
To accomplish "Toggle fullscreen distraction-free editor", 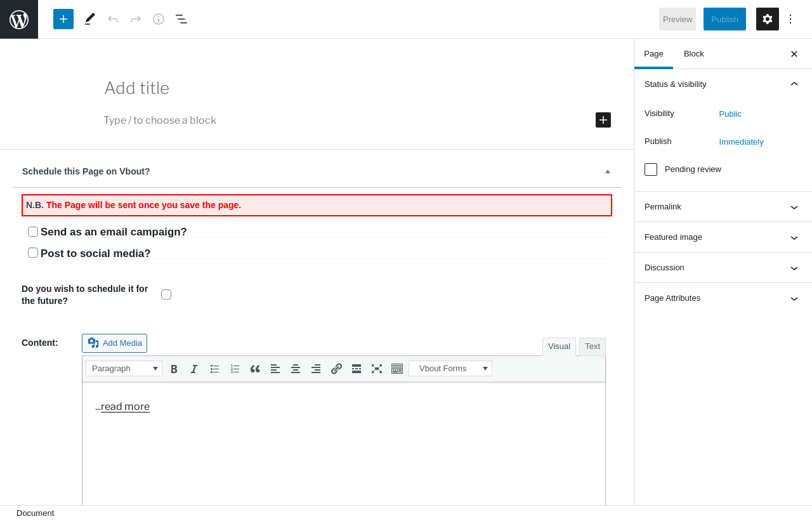I will pos(377,369).
